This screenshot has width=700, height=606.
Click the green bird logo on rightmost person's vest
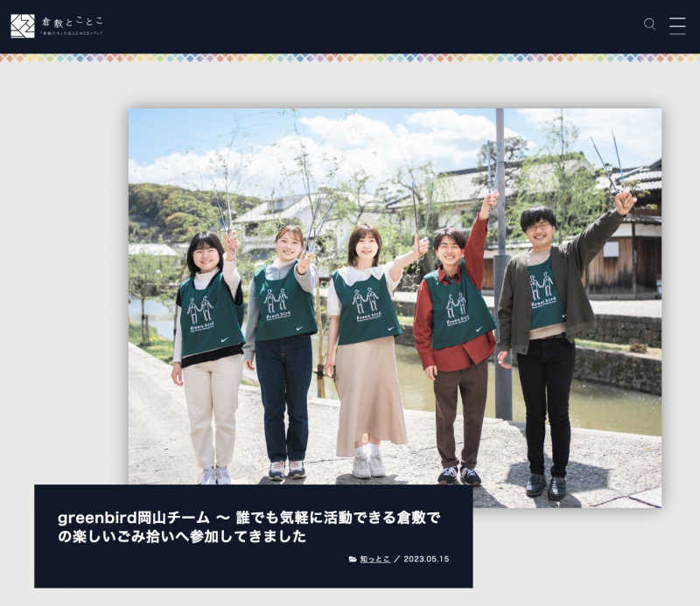tap(542, 289)
